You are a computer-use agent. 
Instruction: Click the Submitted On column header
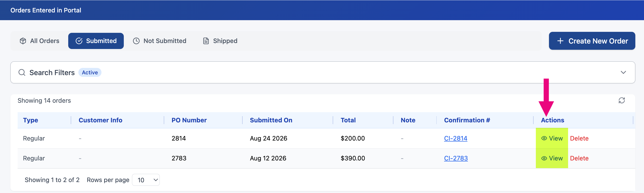click(x=271, y=120)
